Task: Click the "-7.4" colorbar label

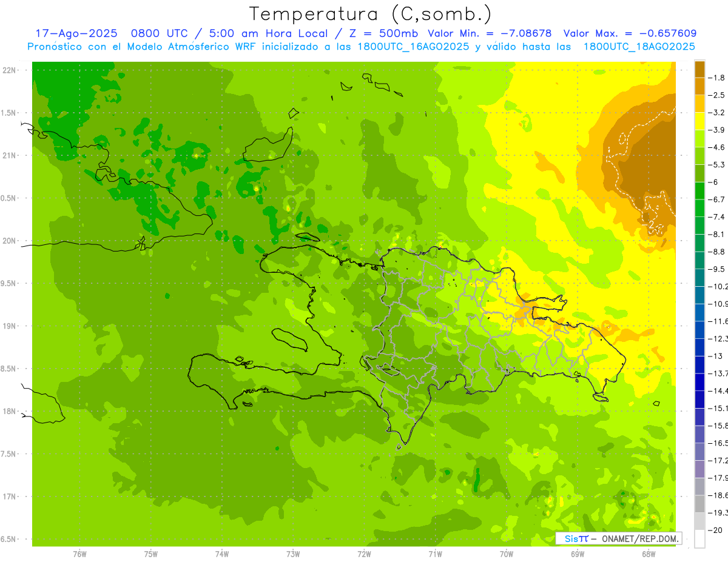Action: (x=718, y=217)
